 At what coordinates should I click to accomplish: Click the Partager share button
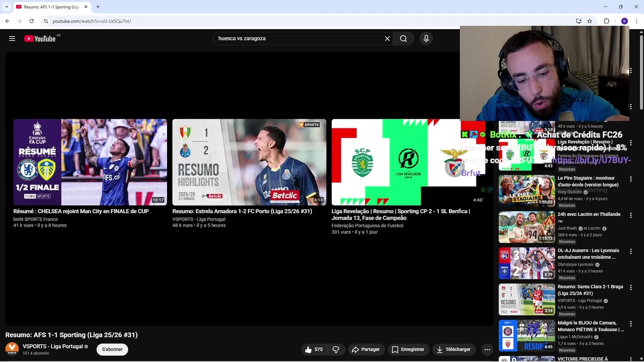pyautogui.click(x=366, y=349)
